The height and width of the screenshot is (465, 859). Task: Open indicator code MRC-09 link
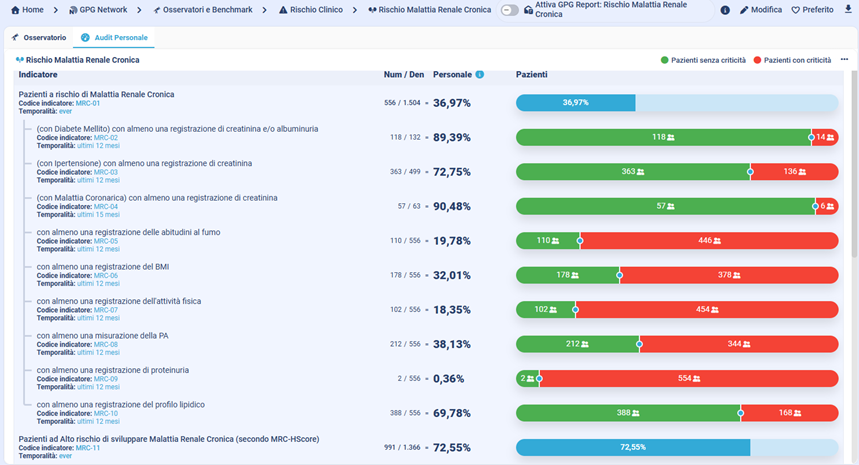coord(106,379)
